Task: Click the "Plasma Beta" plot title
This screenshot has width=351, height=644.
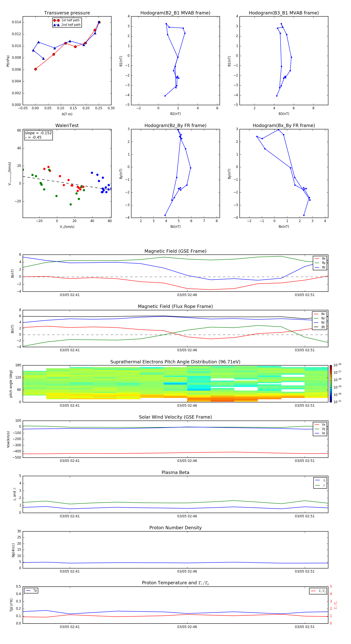Action: coord(175,473)
